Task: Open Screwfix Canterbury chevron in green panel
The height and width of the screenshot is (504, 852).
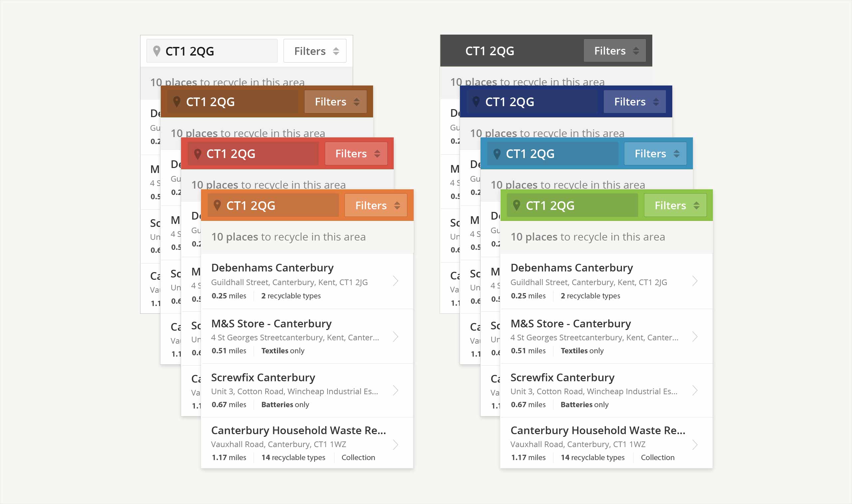Action: click(695, 391)
